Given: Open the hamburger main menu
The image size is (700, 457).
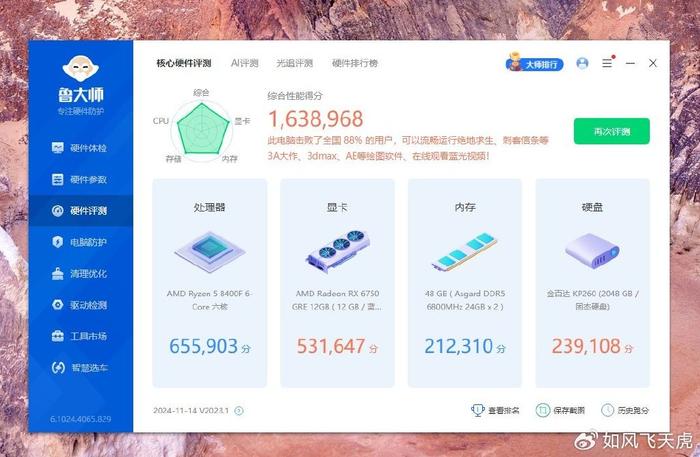Looking at the screenshot, I should [607, 63].
